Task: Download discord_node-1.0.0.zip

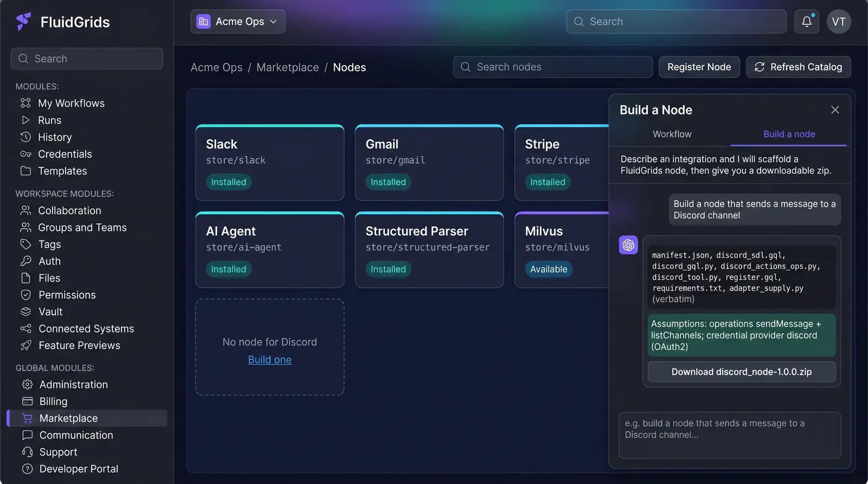Action: click(742, 372)
